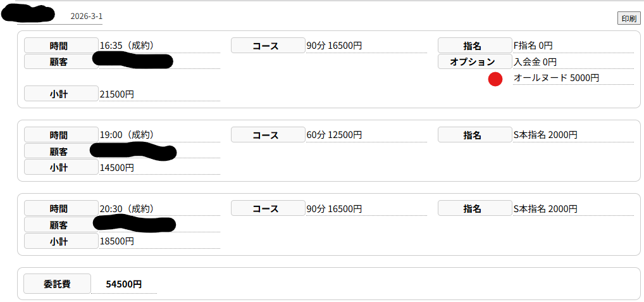The width and height of the screenshot is (644, 302).
Task: Select the 18500円 subtotal value
Action: click(x=117, y=241)
